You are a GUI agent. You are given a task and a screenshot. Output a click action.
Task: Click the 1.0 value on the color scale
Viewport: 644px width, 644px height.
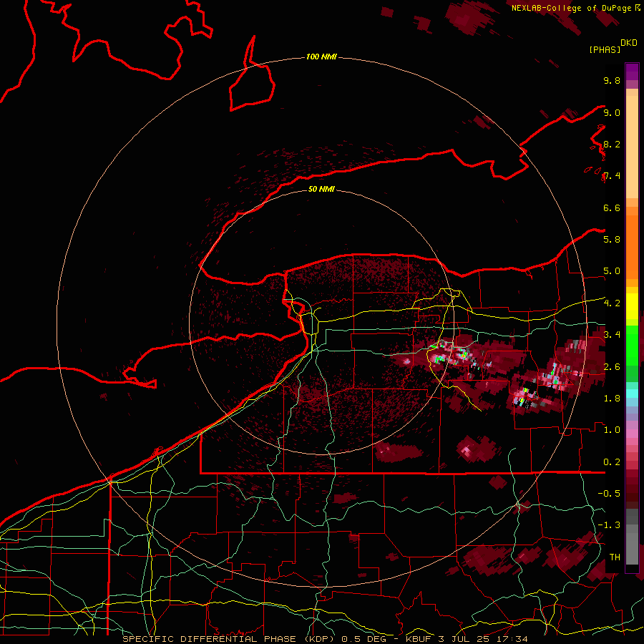point(612,430)
